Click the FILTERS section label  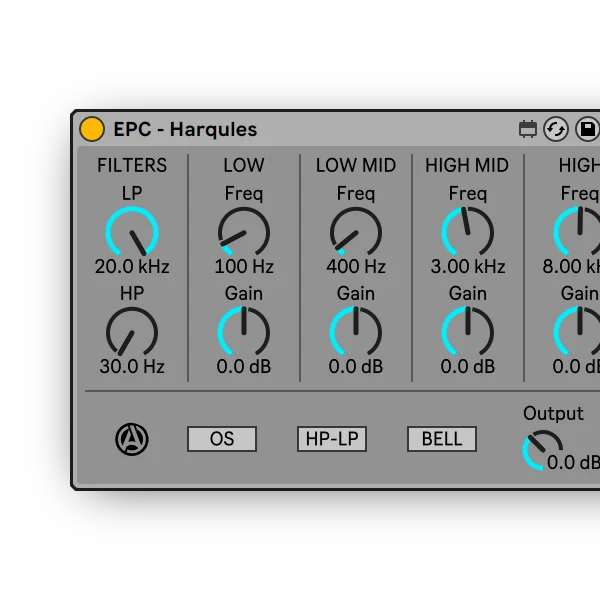coord(132,165)
